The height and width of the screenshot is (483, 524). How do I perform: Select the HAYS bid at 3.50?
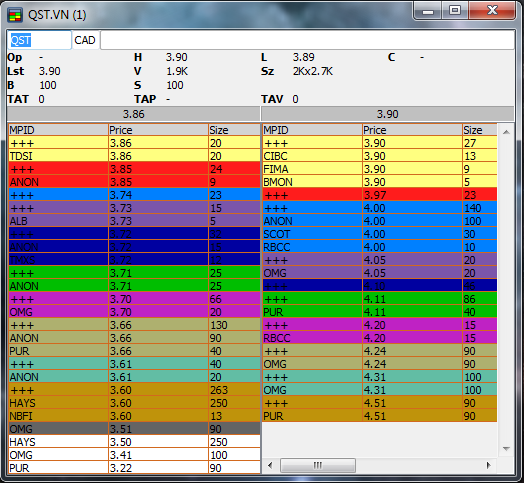coord(134,442)
